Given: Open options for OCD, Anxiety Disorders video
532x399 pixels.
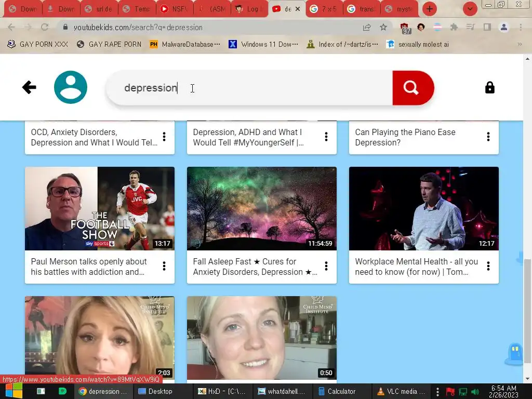Looking at the screenshot, I should pos(164,137).
